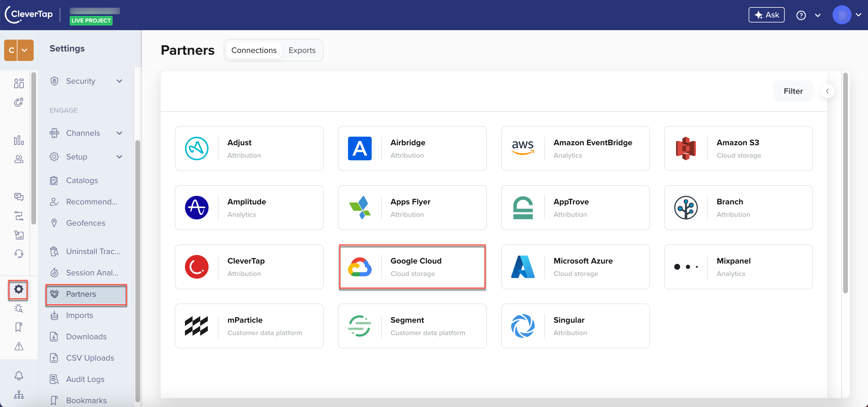The image size is (868, 407).
Task: Open Downloads in the Settings menu
Action: point(86,337)
